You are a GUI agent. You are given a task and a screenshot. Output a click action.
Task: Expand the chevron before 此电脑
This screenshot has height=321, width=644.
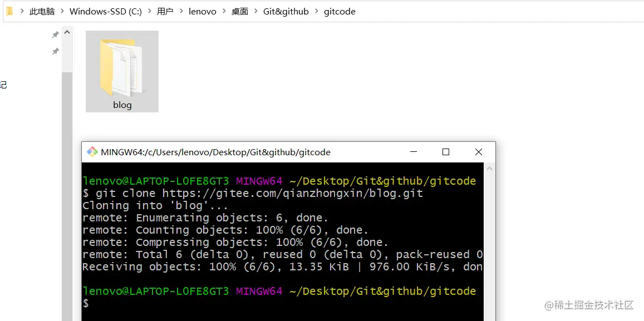[x=22, y=12]
